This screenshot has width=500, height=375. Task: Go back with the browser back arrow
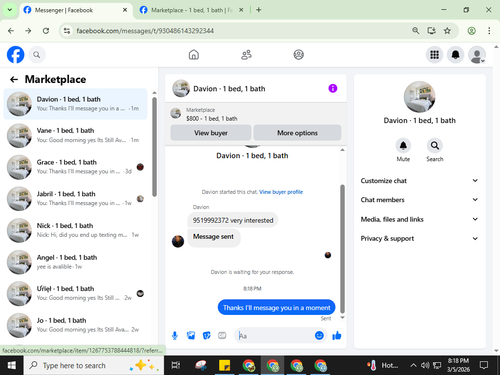(11, 31)
